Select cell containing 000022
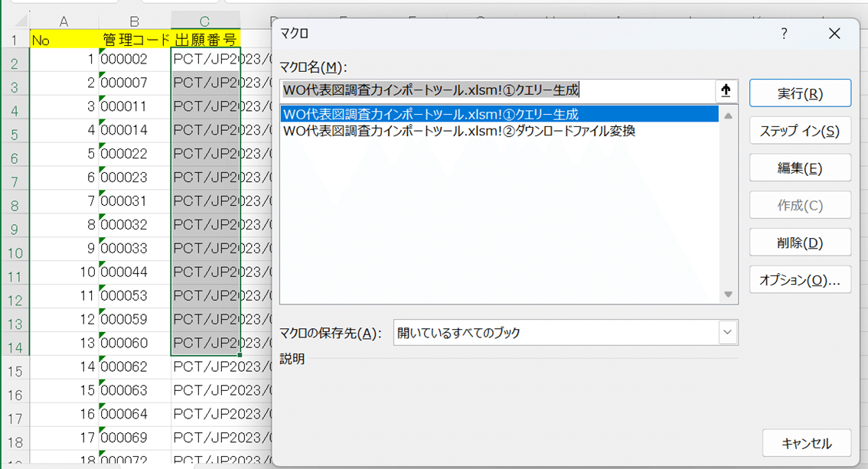Image resolution: width=868 pixels, height=469 pixels. click(135, 154)
